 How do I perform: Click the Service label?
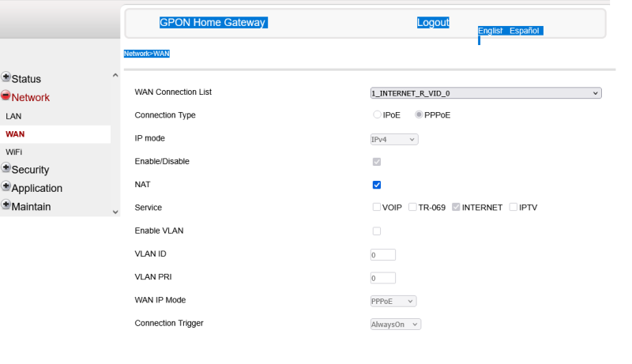pyautogui.click(x=148, y=208)
